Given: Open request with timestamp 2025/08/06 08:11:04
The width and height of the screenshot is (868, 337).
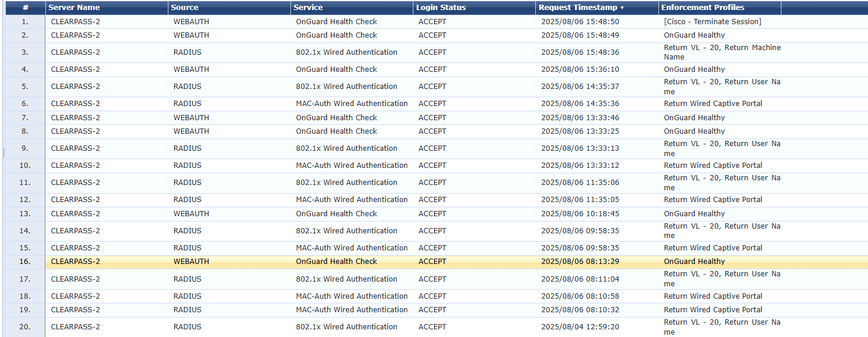Looking at the screenshot, I should click(x=580, y=279).
